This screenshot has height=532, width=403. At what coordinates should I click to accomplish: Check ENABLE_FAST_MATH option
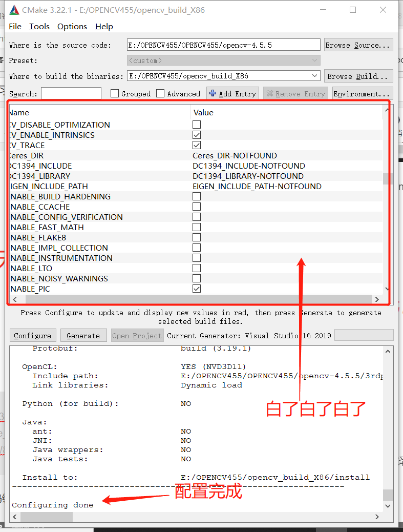pos(197,227)
